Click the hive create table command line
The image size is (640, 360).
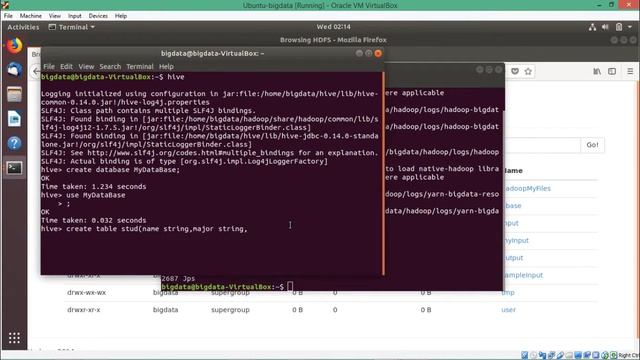coord(144,229)
